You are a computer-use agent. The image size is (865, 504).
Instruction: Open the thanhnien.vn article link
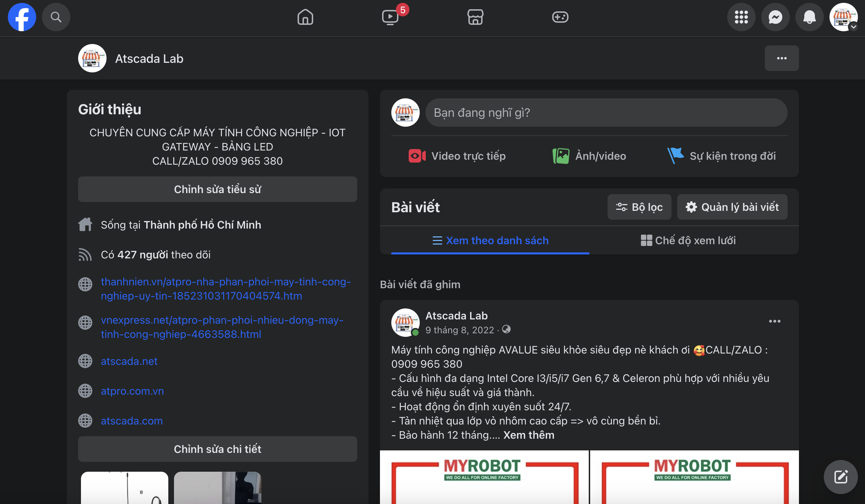(226, 289)
